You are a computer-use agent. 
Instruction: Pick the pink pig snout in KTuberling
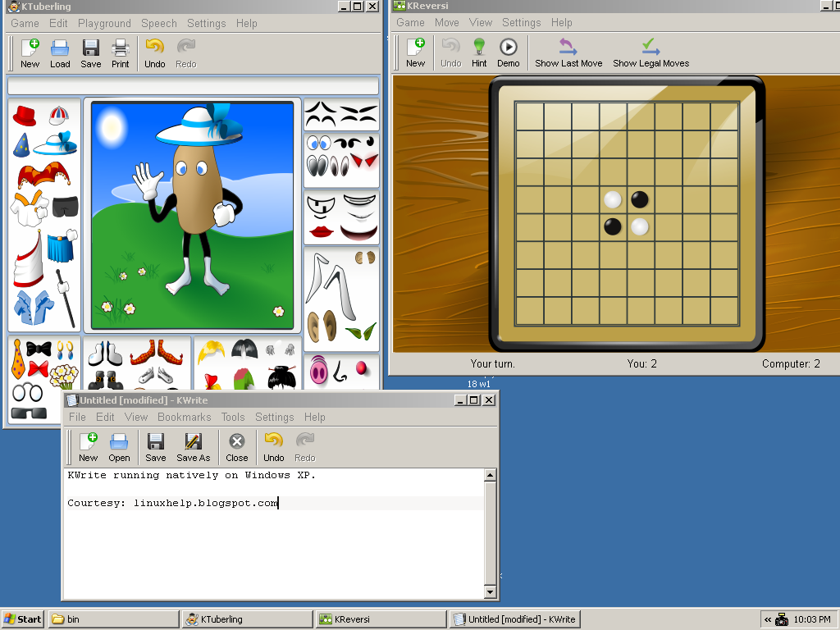pos(319,370)
